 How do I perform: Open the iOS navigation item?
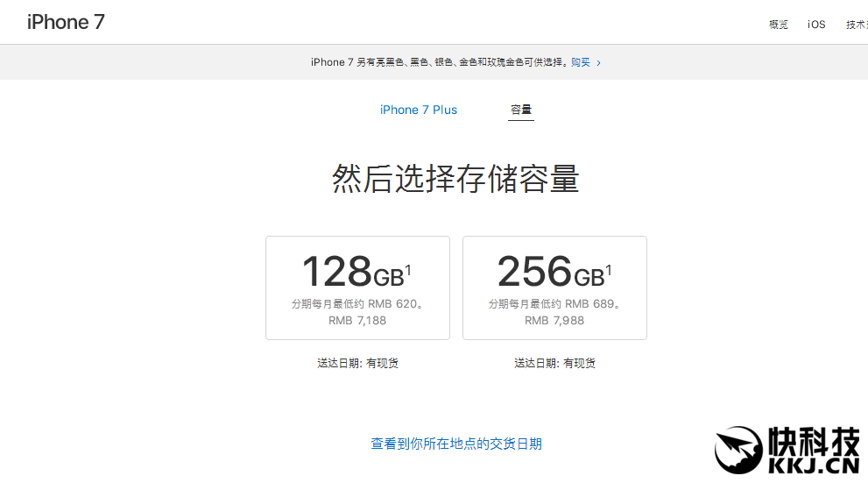[x=816, y=25]
